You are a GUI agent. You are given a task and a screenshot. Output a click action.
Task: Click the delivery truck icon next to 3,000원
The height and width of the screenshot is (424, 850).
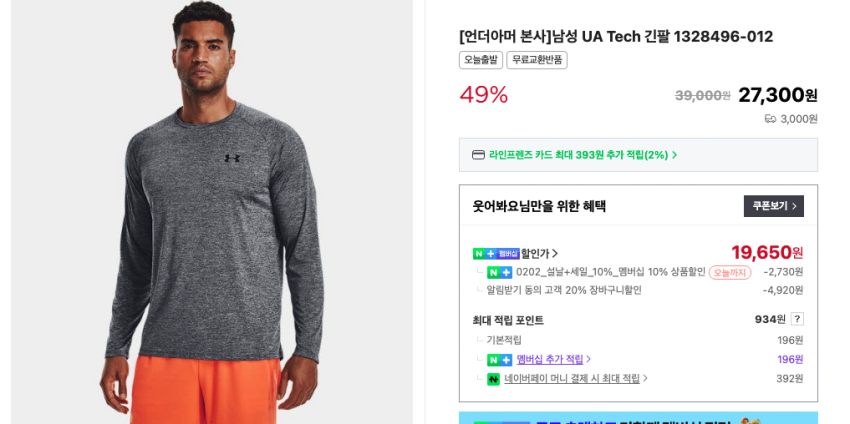770,119
